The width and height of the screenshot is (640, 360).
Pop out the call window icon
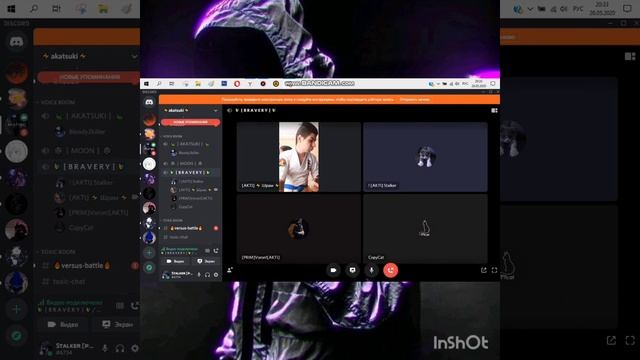pos(484,270)
